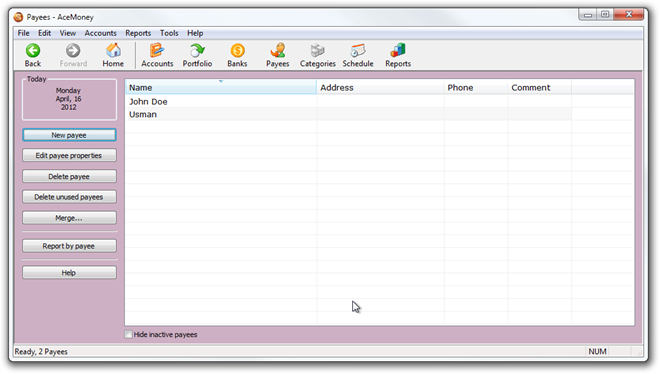
Task: Sort by the Comment column header
Action: point(540,88)
